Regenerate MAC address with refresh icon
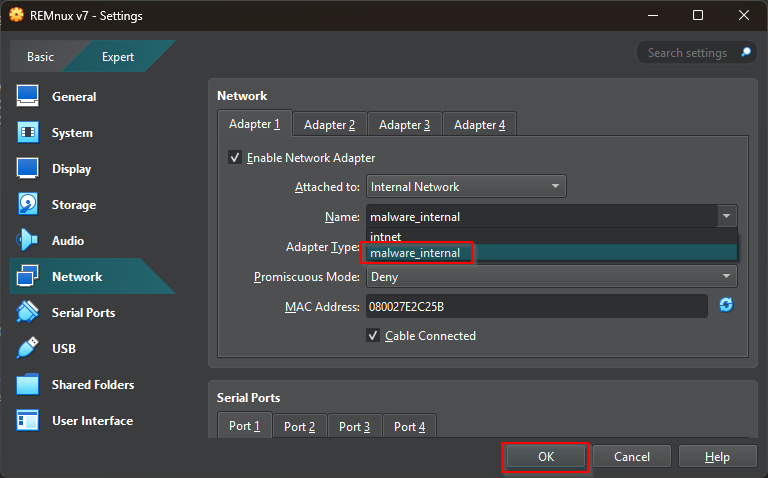 tap(726, 305)
